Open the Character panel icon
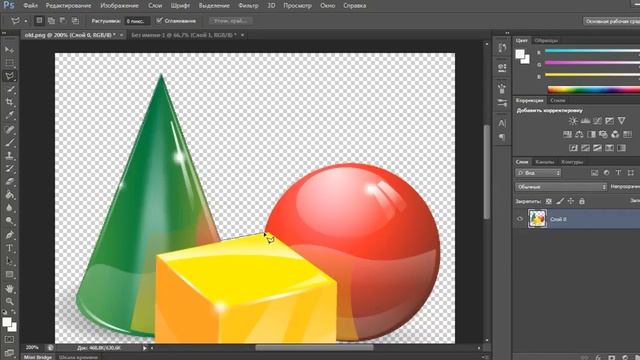The width and height of the screenshot is (640, 360). click(502, 122)
